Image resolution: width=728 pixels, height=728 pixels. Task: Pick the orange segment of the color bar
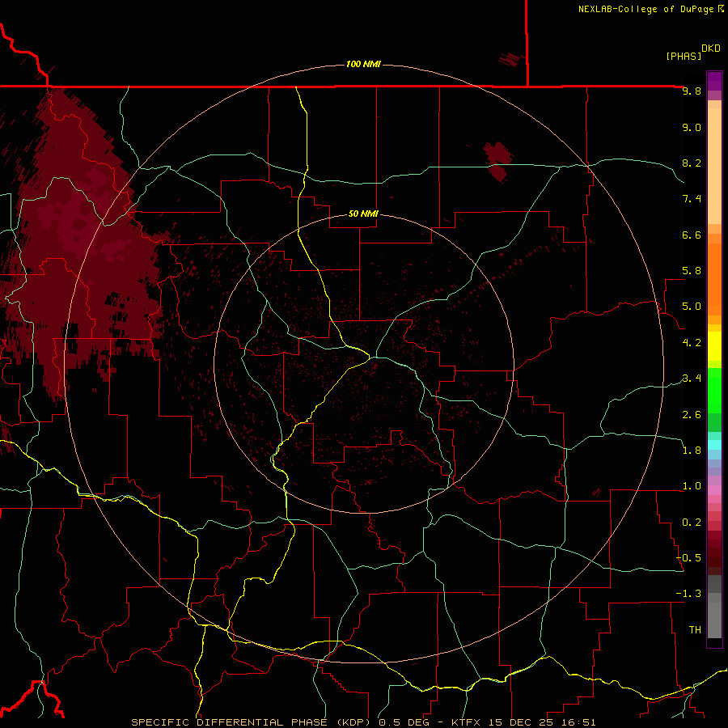(714, 278)
